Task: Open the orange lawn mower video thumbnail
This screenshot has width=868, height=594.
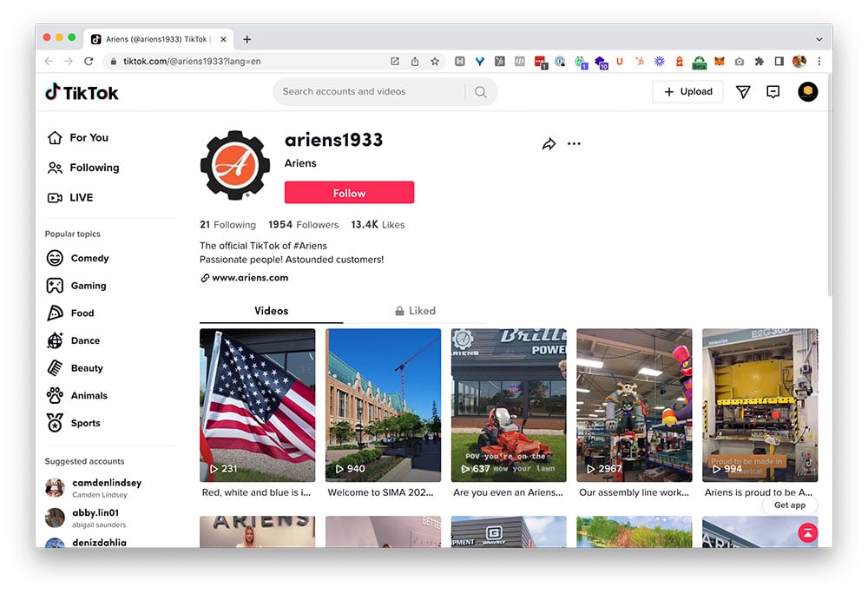Action: (x=509, y=406)
